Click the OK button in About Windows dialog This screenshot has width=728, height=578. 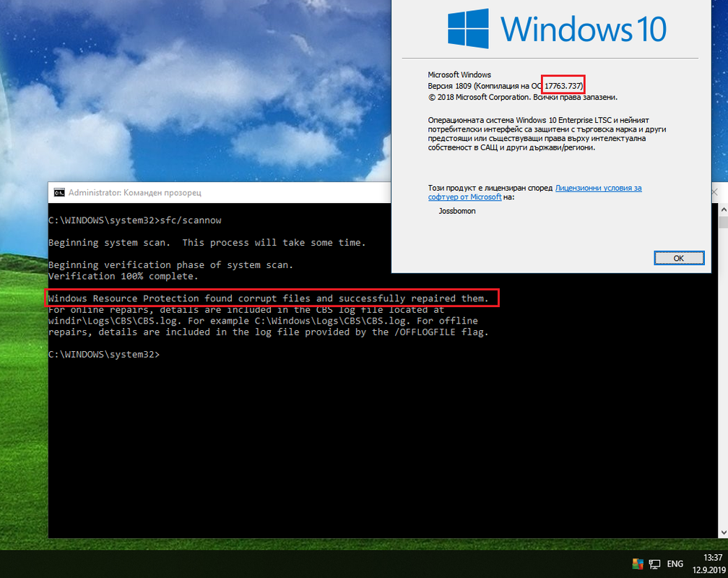coord(679,258)
